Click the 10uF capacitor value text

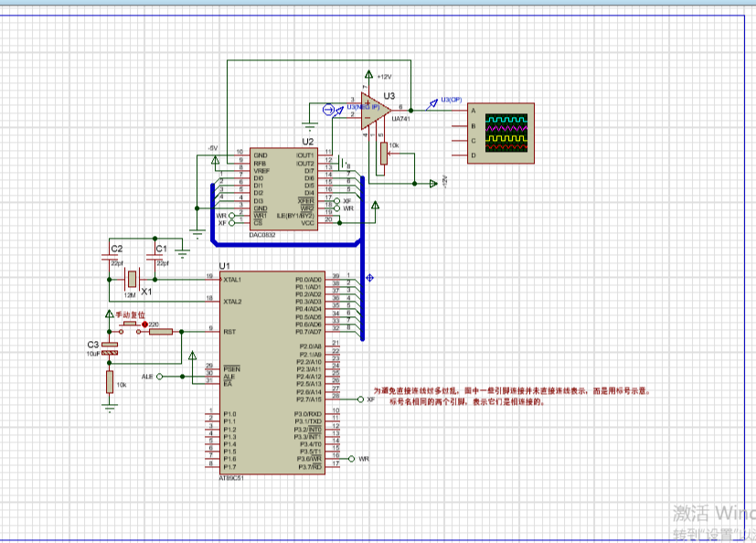[93, 354]
